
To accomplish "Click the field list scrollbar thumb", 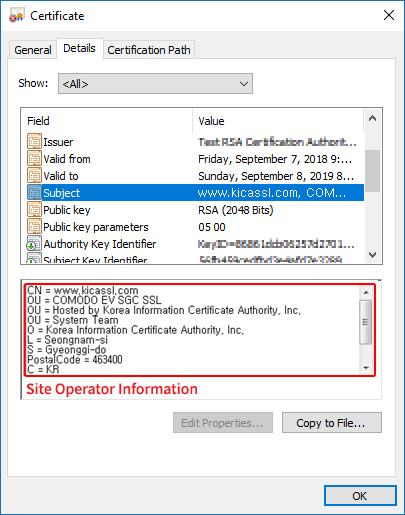I will pos(373,171).
